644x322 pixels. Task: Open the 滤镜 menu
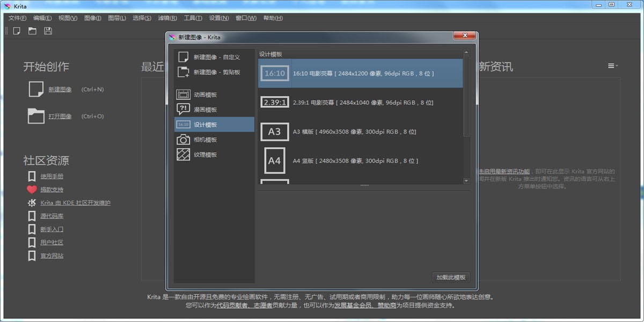167,18
